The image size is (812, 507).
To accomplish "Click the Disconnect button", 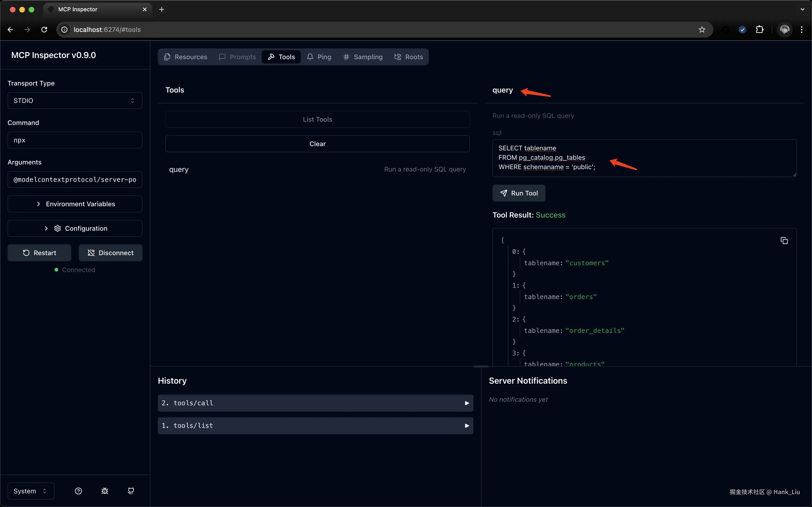I will pyautogui.click(x=110, y=253).
